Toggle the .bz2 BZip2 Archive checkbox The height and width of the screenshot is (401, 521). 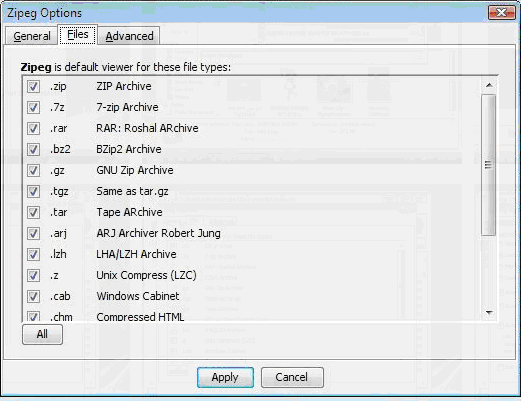[x=33, y=150]
